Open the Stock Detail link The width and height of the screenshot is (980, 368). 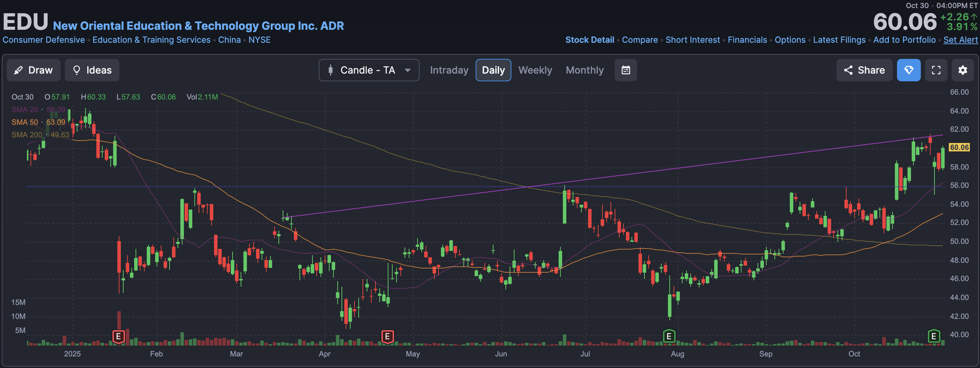(x=589, y=40)
